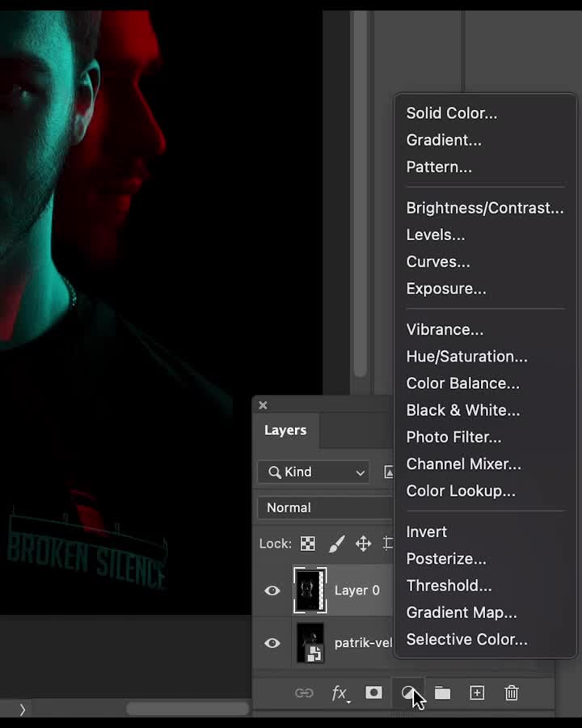
Task: Click the lock image pixels brush icon
Action: (x=336, y=544)
